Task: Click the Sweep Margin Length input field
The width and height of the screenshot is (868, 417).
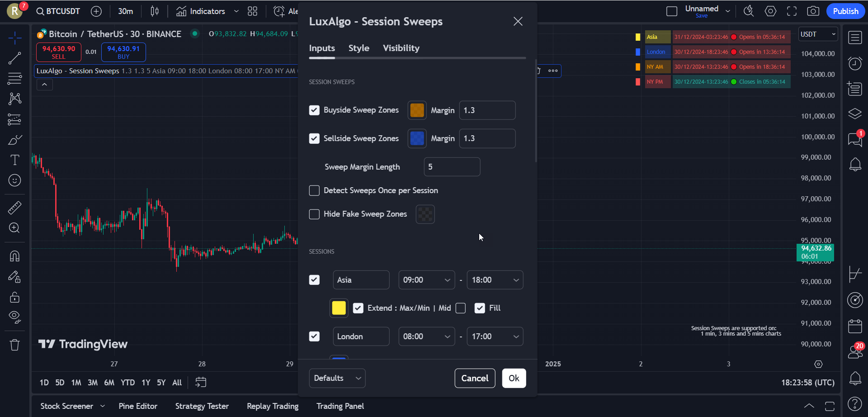Action: click(452, 167)
